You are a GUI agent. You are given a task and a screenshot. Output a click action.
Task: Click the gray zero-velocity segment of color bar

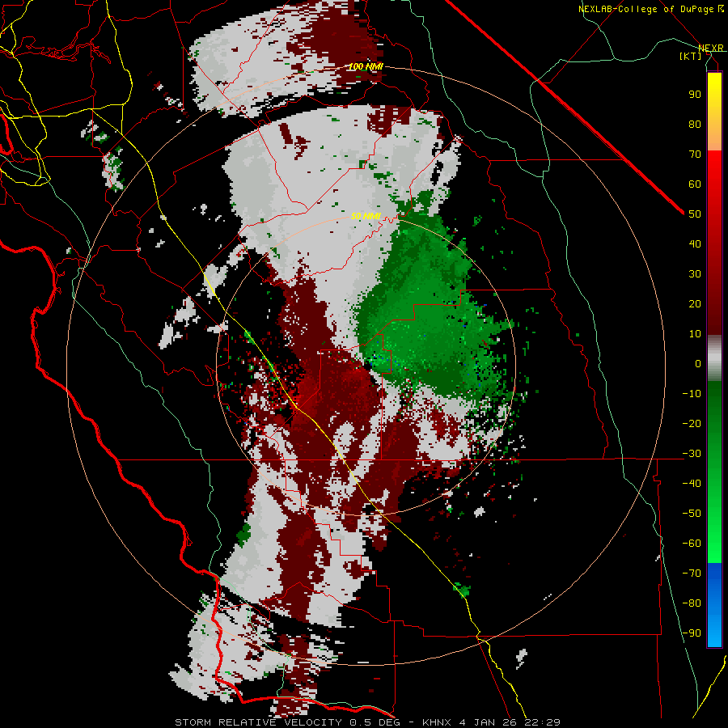(714, 358)
